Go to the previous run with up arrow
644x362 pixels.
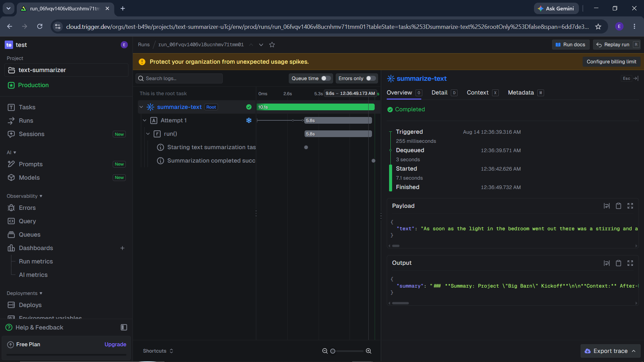(x=251, y=45)
